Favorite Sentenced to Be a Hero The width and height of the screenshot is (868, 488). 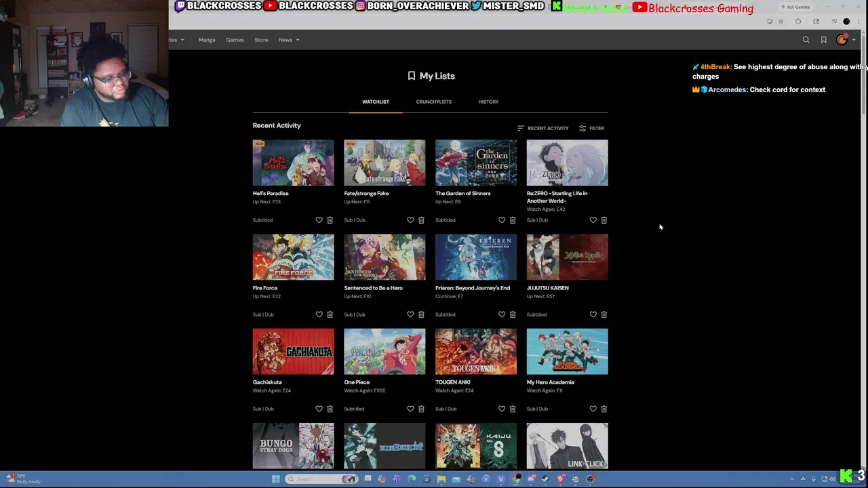point(410,314)
